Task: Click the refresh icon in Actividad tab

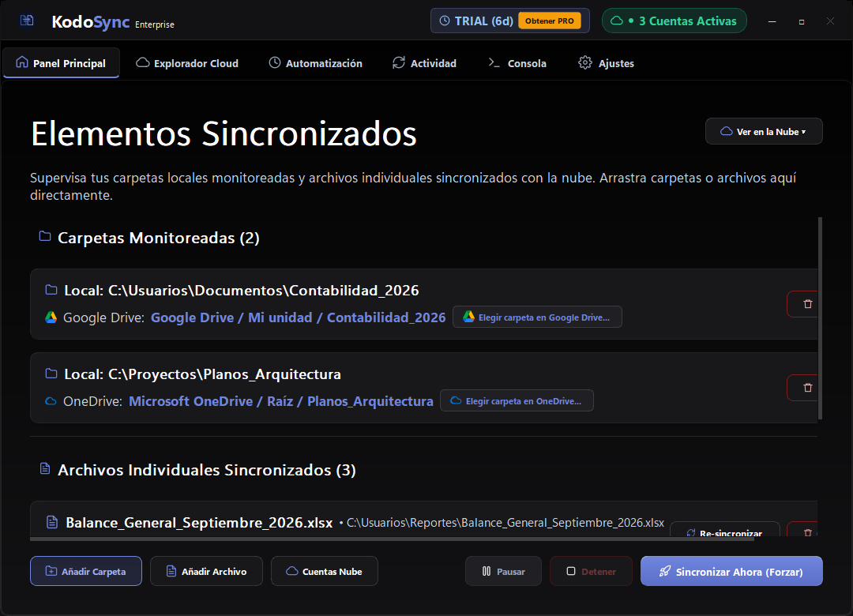Action: tap(399, 62)
